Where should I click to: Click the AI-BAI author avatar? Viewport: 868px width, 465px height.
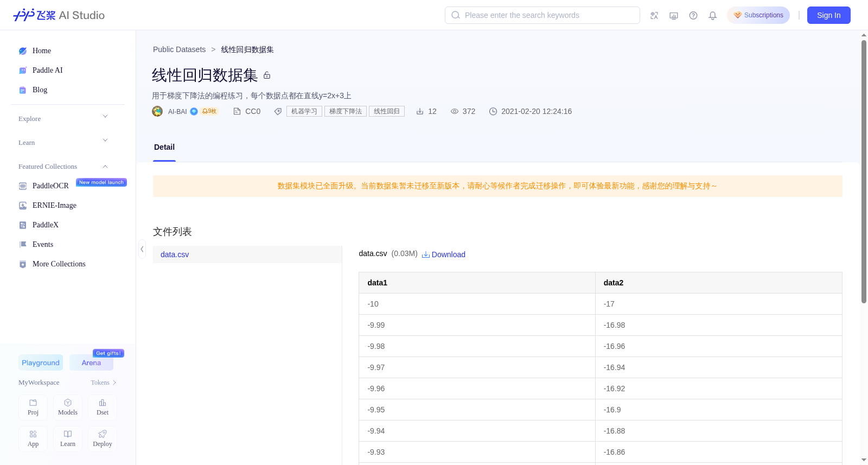coord(157,111)
